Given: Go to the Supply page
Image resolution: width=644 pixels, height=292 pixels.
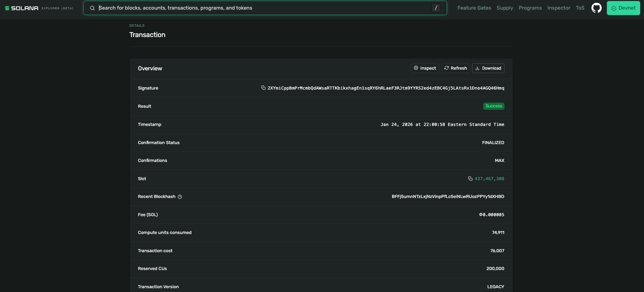Looking at the screenshot, I should [504, 8].
